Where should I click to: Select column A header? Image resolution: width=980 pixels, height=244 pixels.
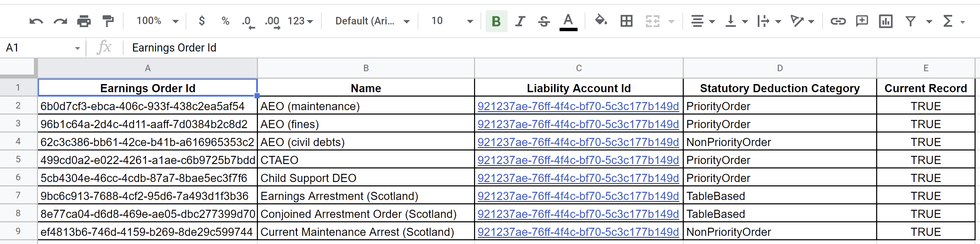pyautogui.click(x=148, y=68)
